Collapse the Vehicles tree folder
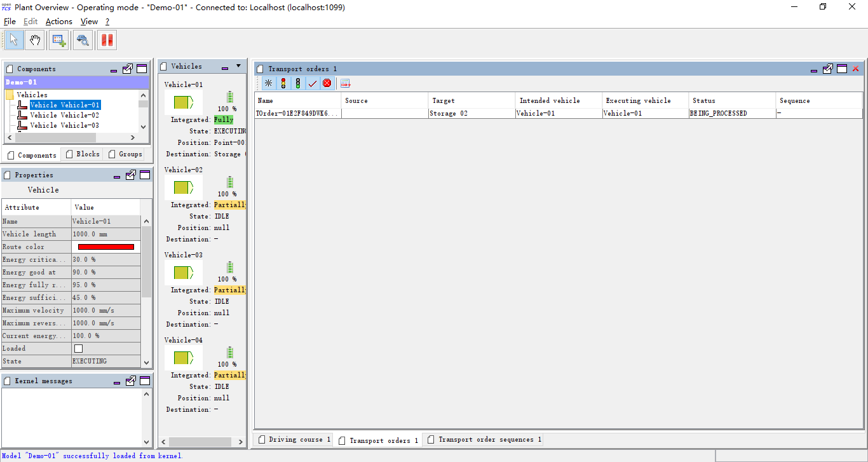The image size is (868, 462). (10, 94)
